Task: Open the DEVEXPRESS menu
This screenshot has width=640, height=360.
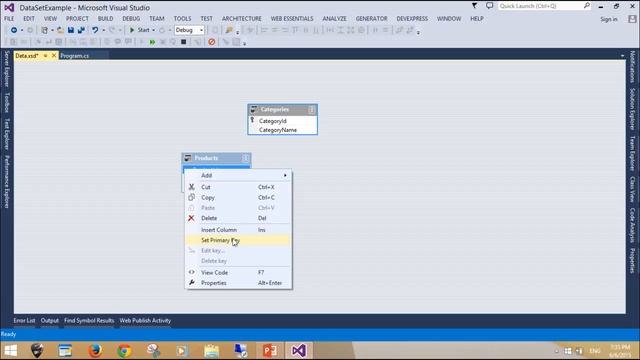Action: tap(412, 19)
